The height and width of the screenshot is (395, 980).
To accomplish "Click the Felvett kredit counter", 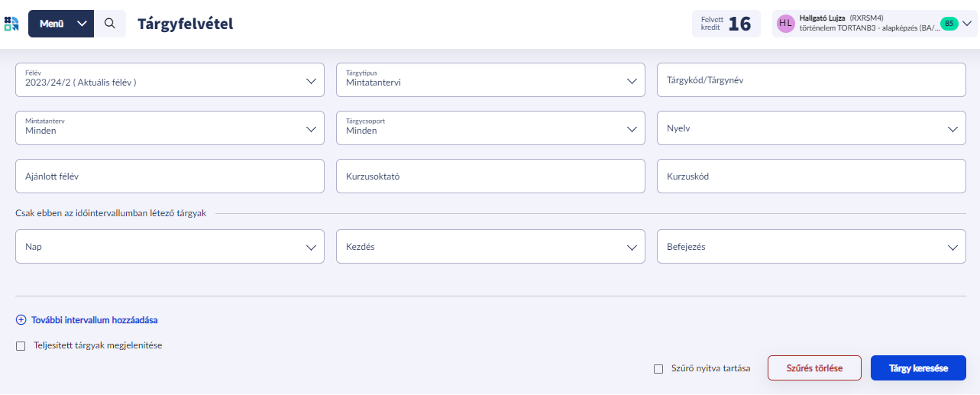I will [x=726, y=24].
